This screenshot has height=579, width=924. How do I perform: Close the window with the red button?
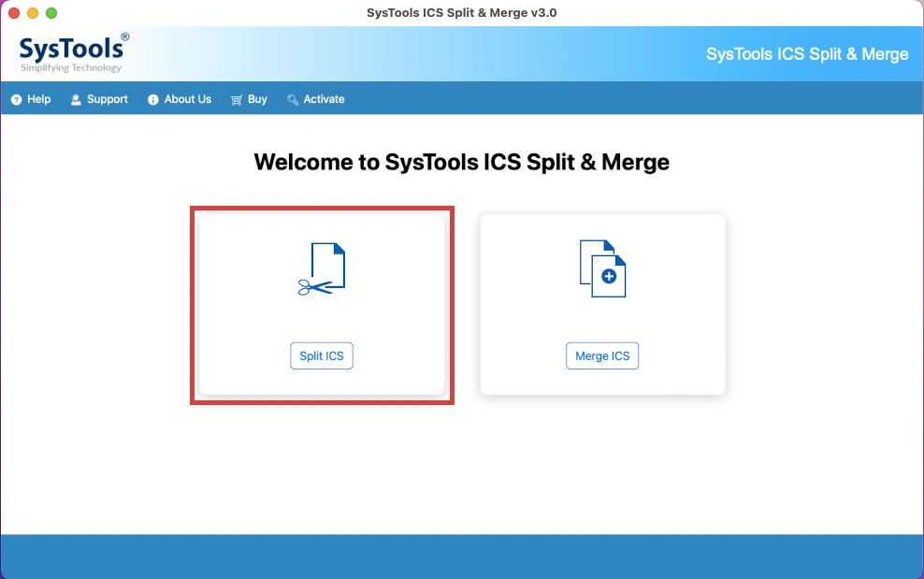click(x=14, y=13)
